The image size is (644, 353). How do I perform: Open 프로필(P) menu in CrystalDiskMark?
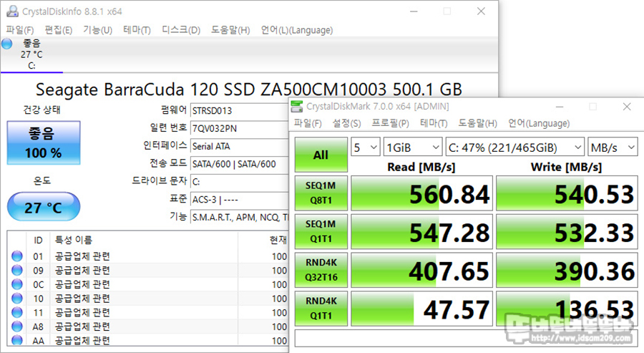pos(390,123)
